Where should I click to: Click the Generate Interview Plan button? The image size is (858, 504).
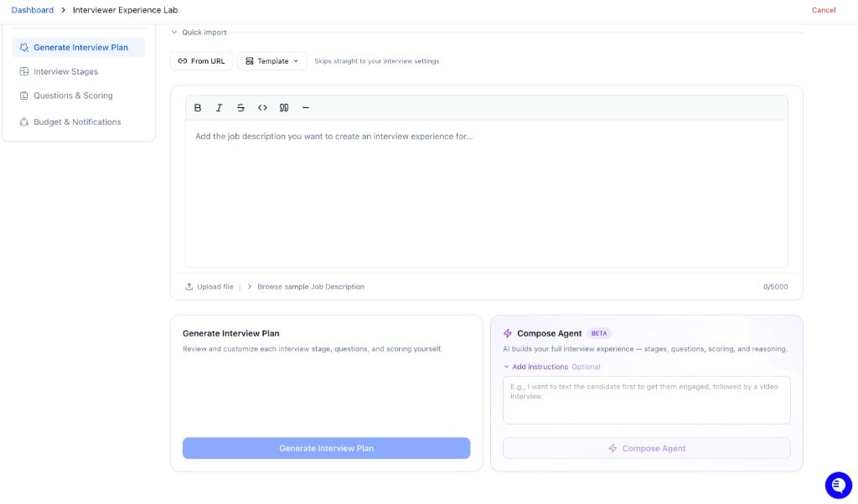[326, 448]
